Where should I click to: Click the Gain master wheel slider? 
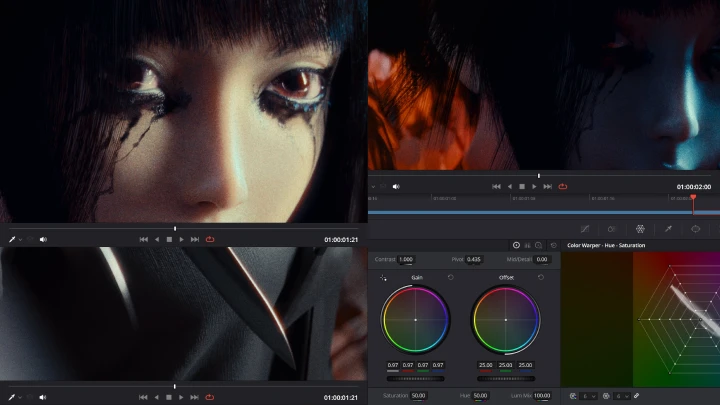tap(415, 378)
